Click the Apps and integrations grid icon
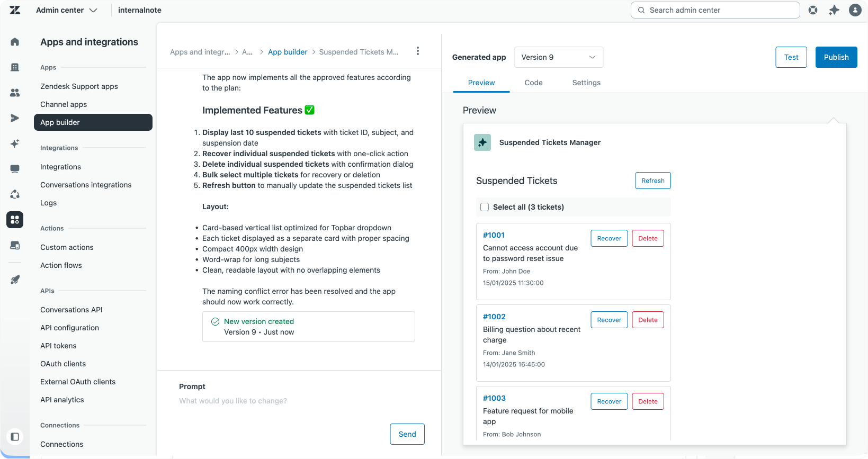 [x=15, y=220]
